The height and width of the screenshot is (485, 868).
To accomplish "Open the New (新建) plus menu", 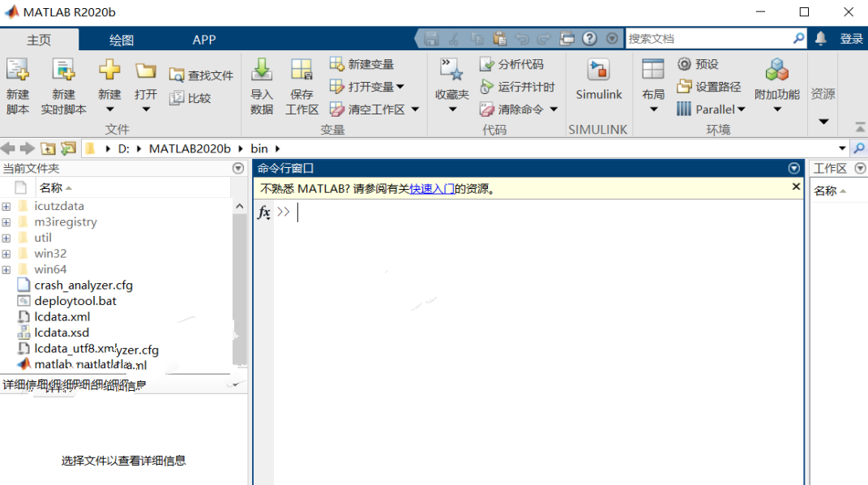I will pos(109,87).
